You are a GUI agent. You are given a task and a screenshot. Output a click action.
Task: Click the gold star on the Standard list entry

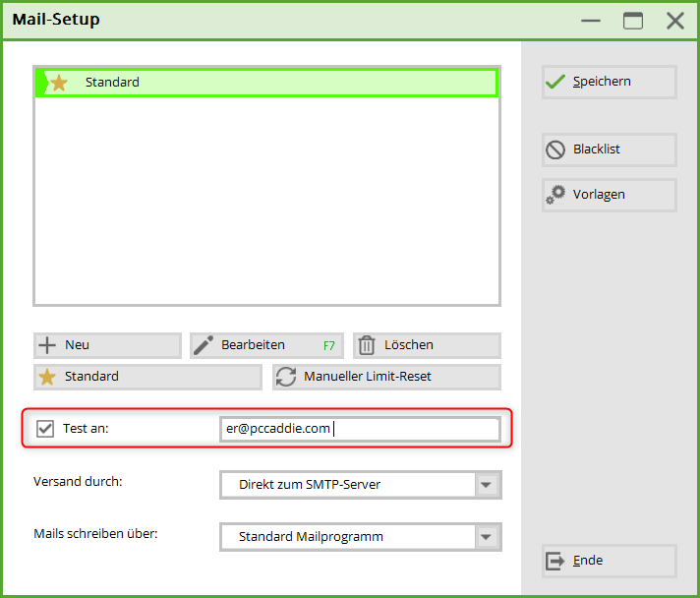[x=59, y=83]
